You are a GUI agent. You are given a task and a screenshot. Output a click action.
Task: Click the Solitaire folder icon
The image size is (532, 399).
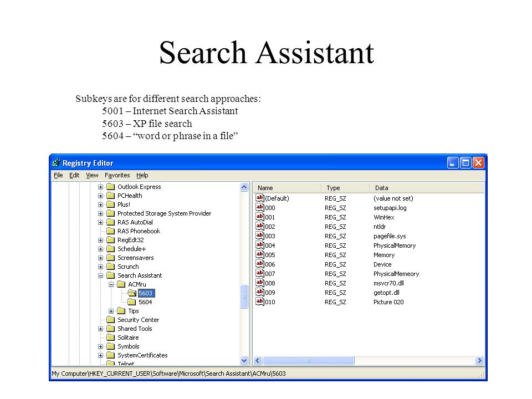point(111,337)
